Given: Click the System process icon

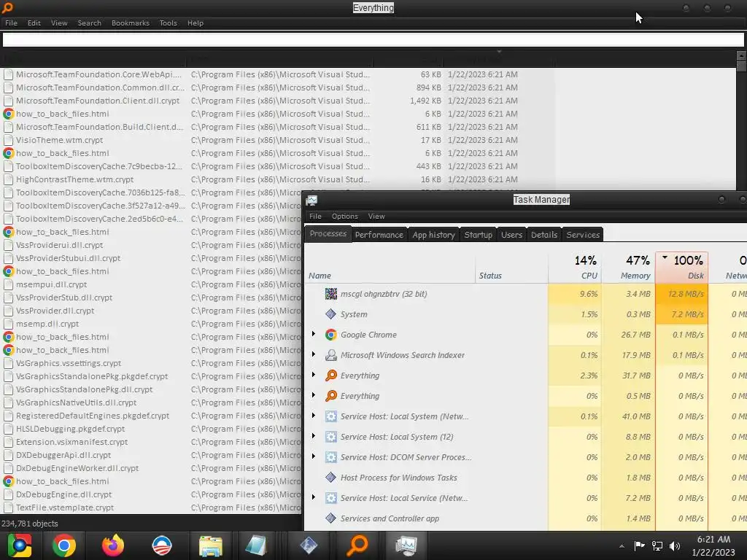Looking at the screenshot, I should click(330, 314).
